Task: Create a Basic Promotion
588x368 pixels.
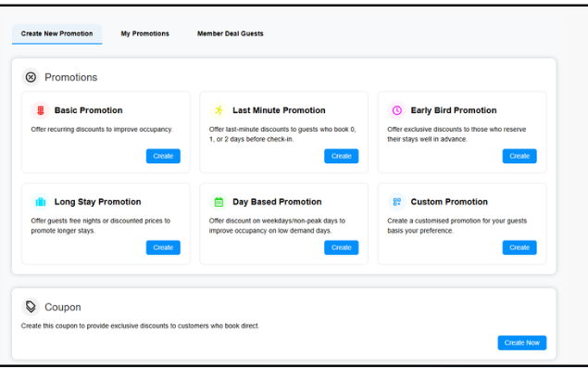Action: [163, 157]
